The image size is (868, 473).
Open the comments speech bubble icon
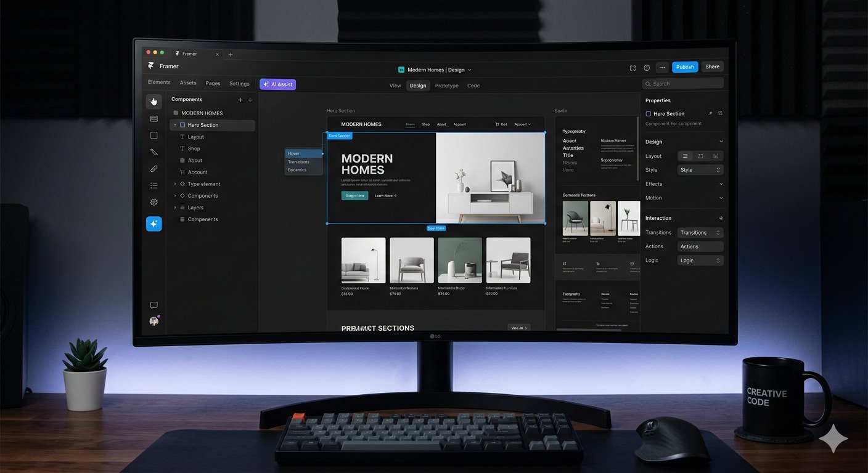click(x=154, y=305)
